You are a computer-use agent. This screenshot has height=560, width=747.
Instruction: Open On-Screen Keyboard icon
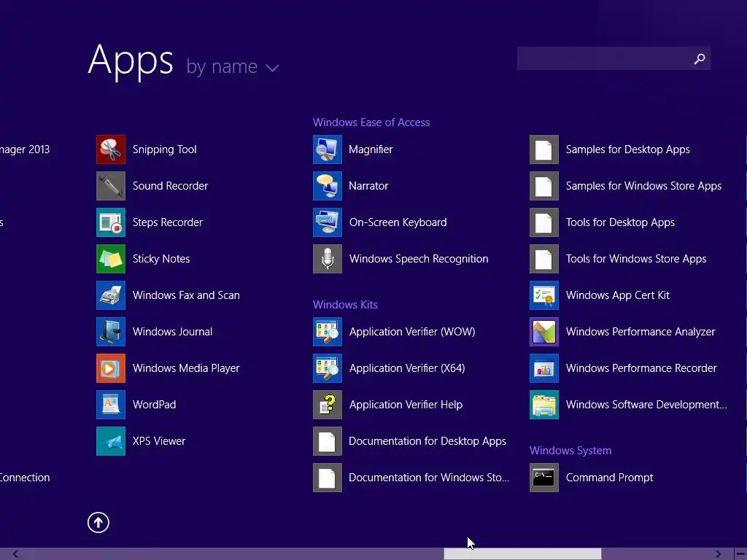click(328, 222)
